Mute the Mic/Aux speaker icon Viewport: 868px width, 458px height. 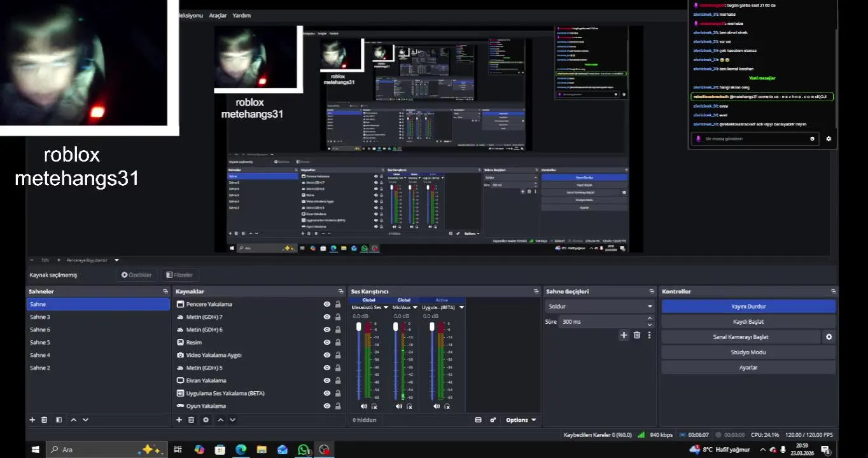click(399, 406)
